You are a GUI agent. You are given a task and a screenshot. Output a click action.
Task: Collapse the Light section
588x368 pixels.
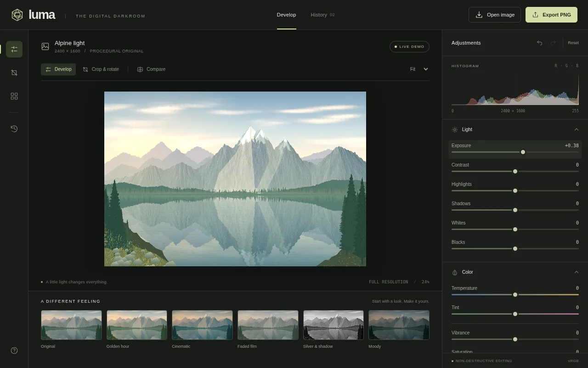point(577,130)
